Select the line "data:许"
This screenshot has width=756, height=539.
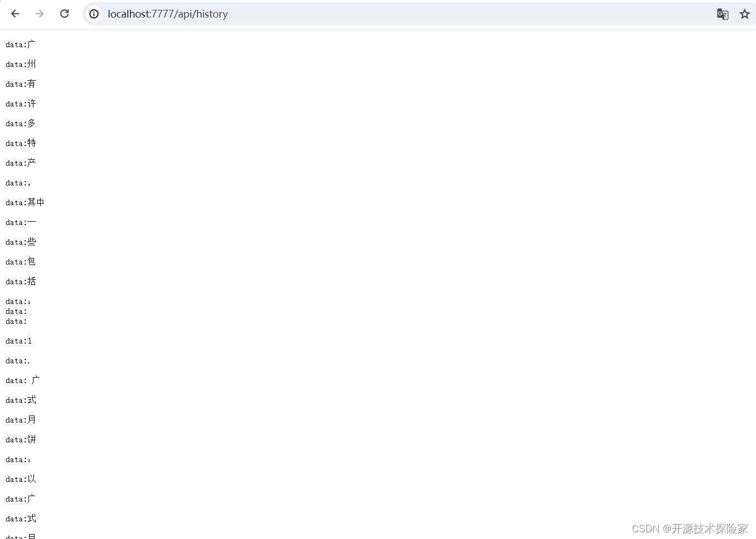[21, 104]
